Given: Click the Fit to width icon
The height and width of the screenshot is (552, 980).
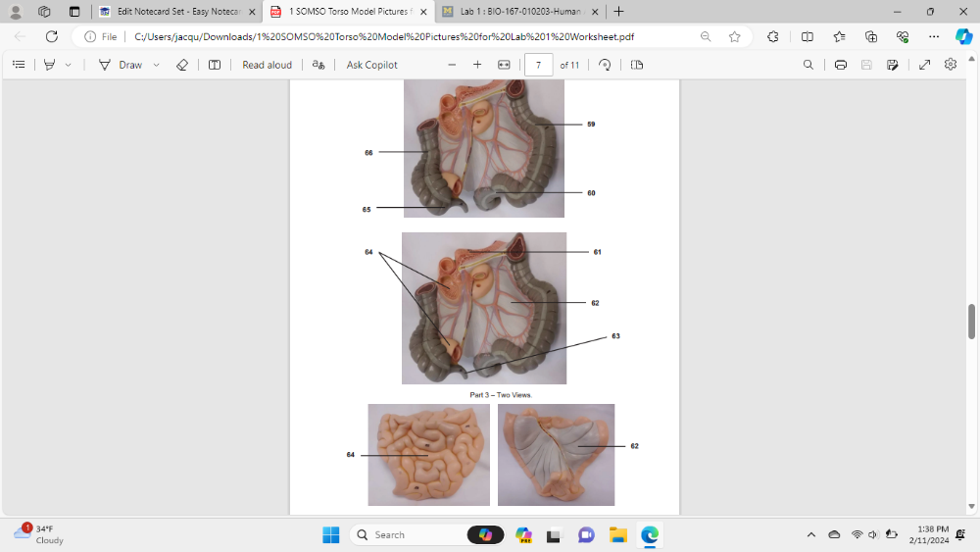Looking at the screenshot, I should (504, 65).
